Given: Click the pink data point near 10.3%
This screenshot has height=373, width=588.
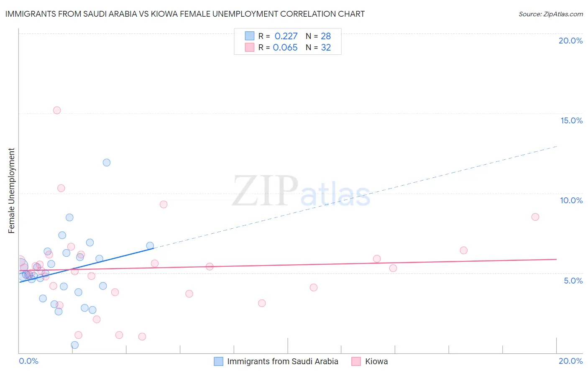Looking at the screenshot, I should (61, 188).
